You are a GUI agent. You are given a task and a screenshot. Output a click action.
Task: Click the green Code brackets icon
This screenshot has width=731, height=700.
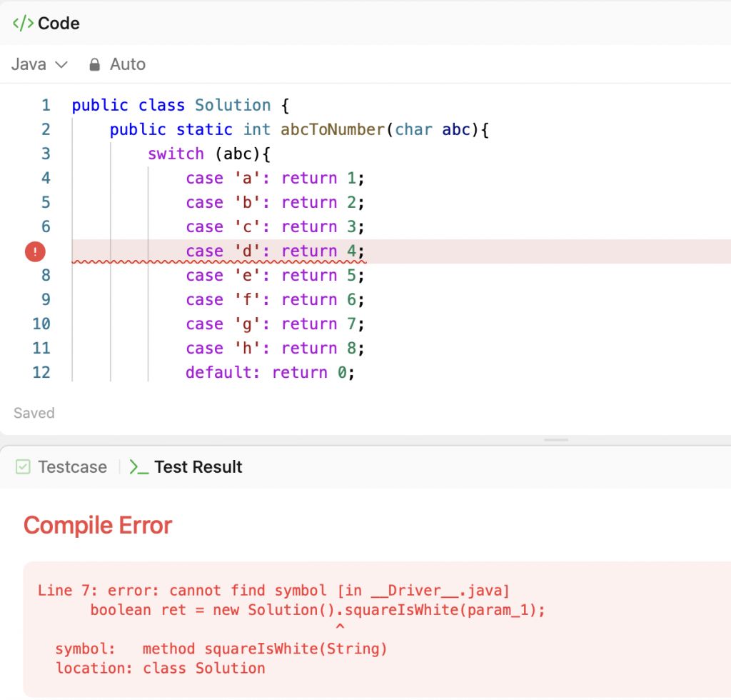(x=24, y=24)
